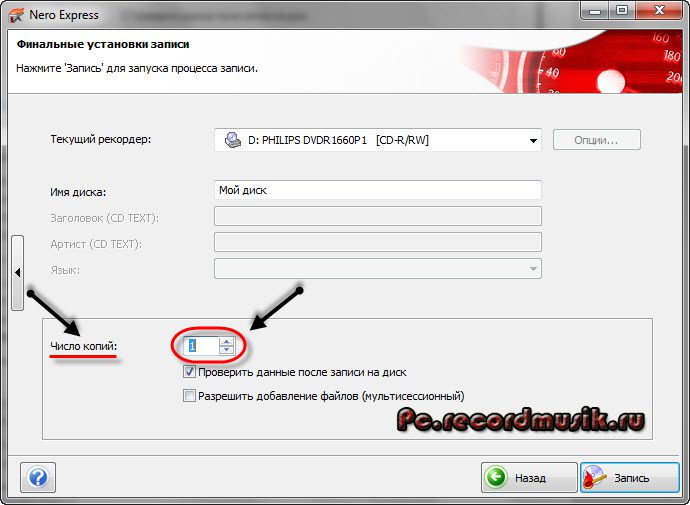Close the Nero Express window
Viewport: 690px width, 505px height.
tap(659, 11)
